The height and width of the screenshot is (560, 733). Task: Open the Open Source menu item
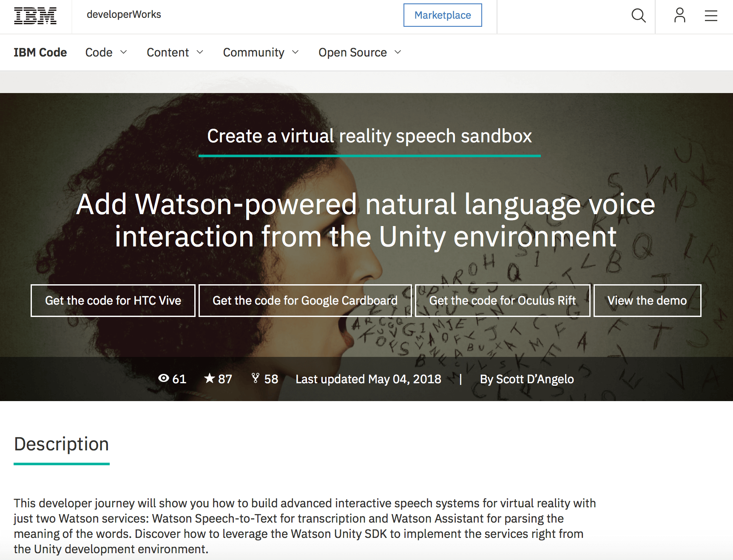tap(353, 52)
